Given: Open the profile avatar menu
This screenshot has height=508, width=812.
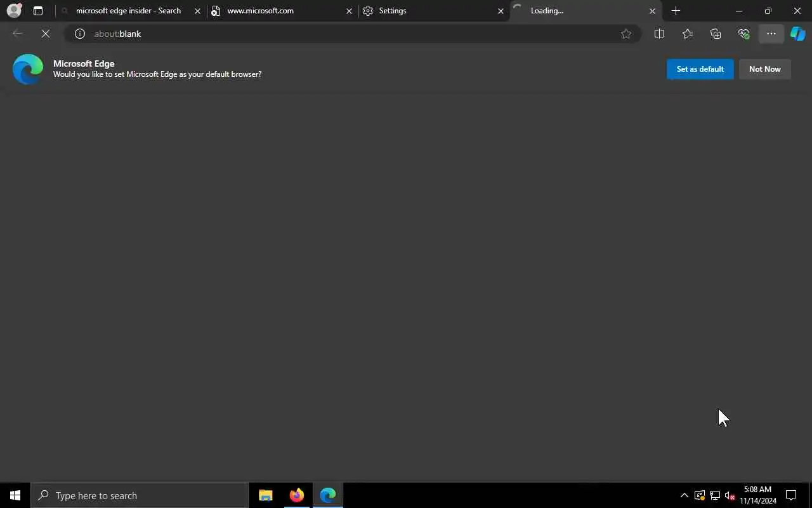Looking at the screenshot, I should [14, 11].
